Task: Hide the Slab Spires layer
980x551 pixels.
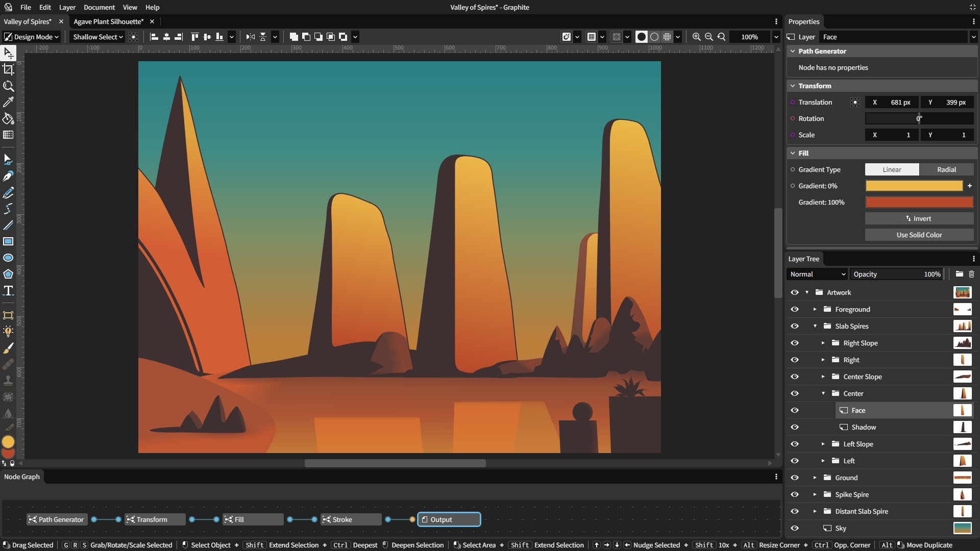Action: (x=795, y=325)
